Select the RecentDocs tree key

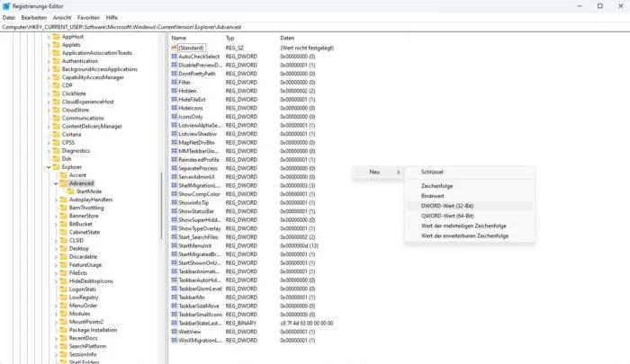83,338
